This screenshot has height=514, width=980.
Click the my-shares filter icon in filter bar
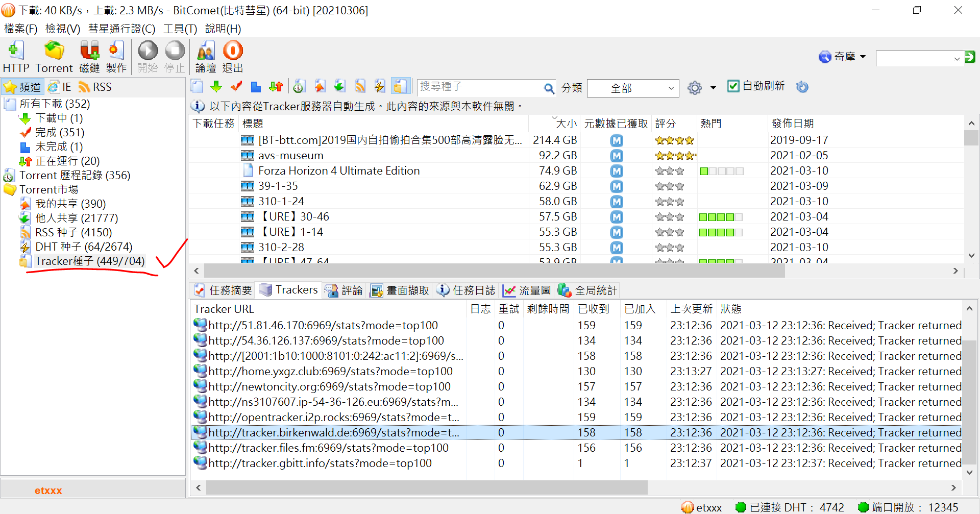[x=320, y=87]
